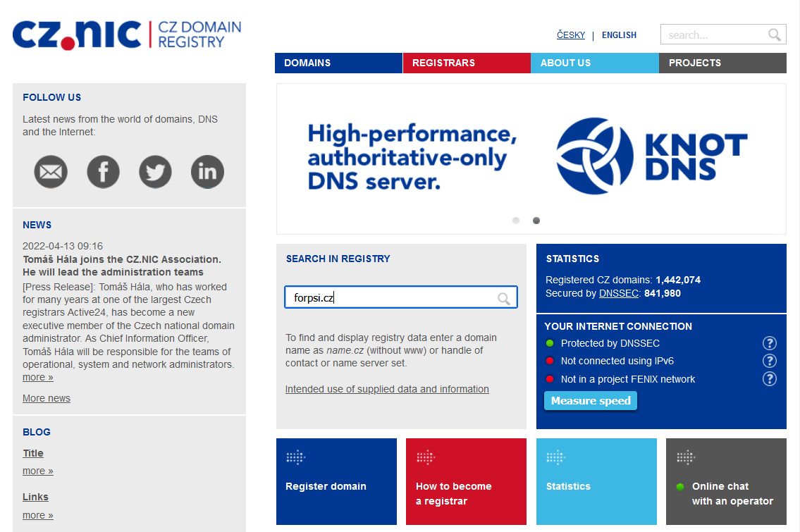The width and height of the screenshot is (800, 532).
Task: Click the DNSSEC secured count 841,980
Action: 663,293
